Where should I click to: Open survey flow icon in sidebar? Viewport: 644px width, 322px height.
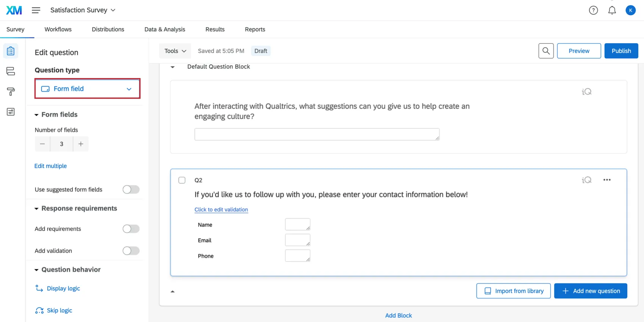(11, 71)
